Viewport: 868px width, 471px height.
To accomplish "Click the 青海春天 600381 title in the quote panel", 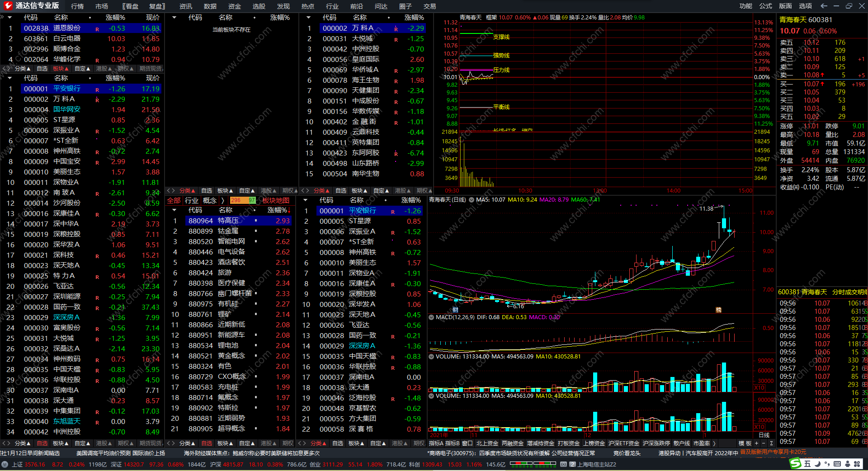I will (x=806, y=20).
